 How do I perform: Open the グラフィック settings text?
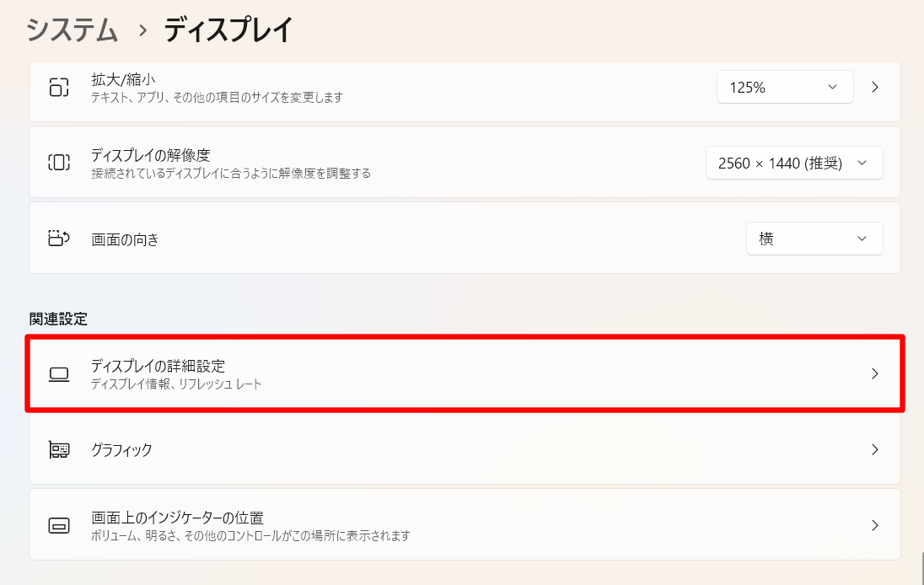tap(122, 450)
